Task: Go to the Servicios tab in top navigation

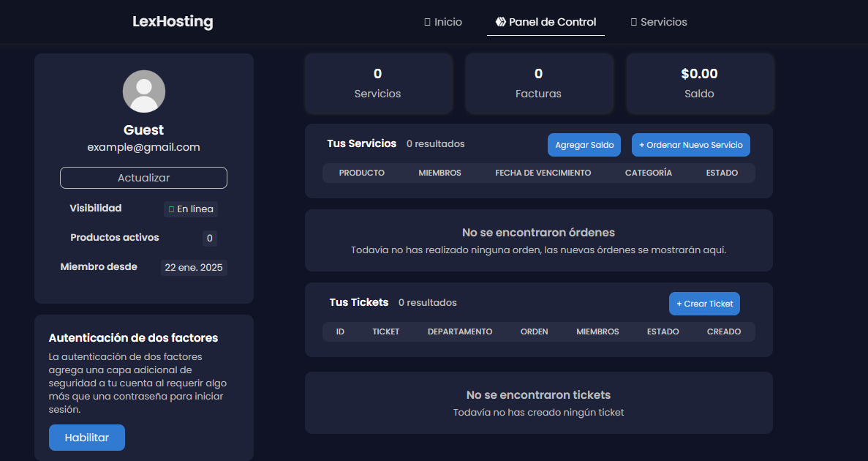Action: [x=659, y=22]
